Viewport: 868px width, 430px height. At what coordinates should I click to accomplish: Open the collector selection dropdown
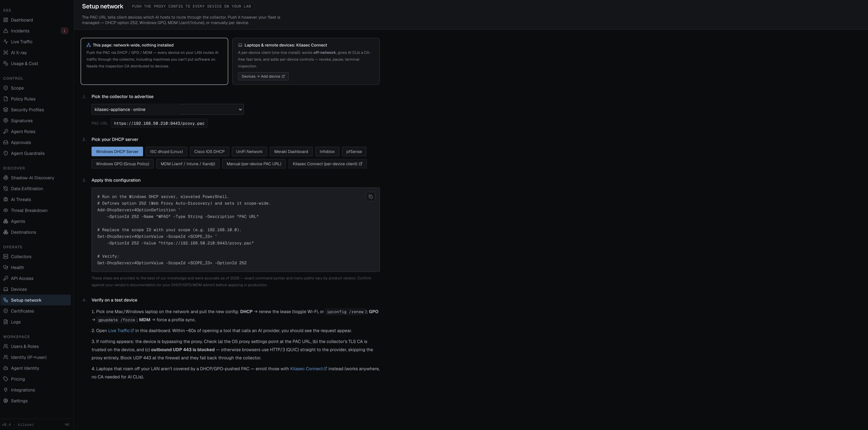[167, 109]
